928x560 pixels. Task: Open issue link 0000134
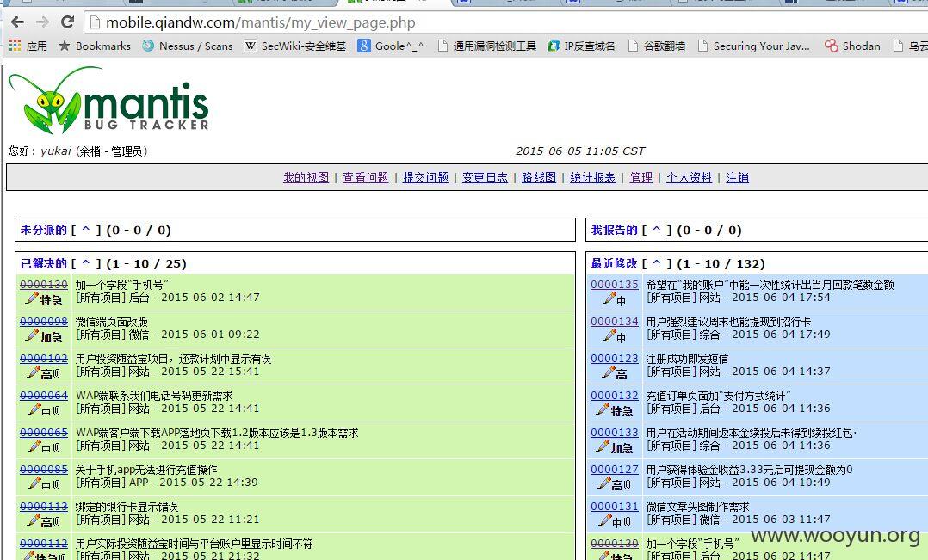[x=615, y=322]
